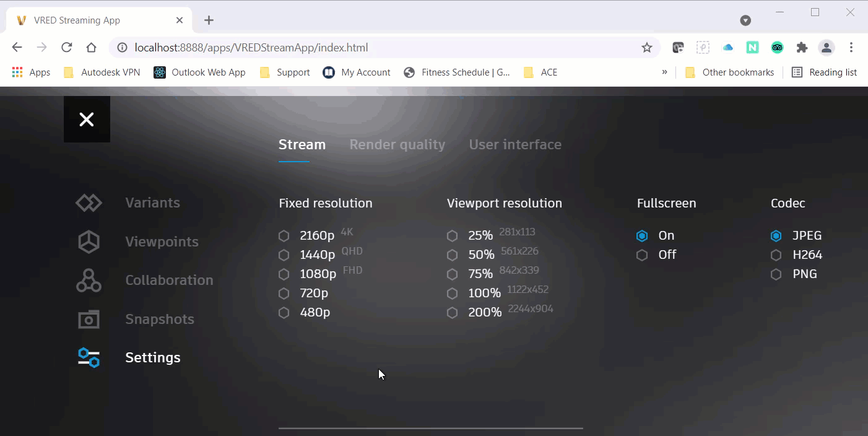Screen dimensions: 868x436
Task: Switch to the User interface tab
Action: 515,144
